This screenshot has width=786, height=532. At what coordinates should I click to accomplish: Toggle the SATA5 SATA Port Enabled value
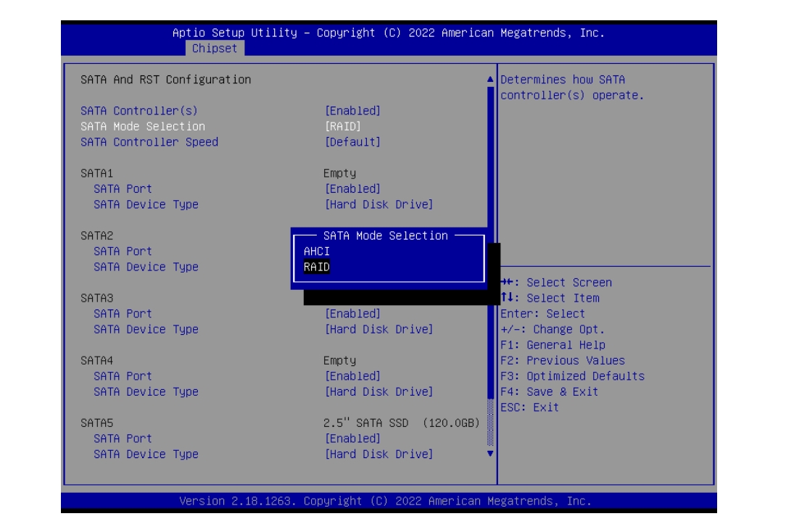pos(352,439)
